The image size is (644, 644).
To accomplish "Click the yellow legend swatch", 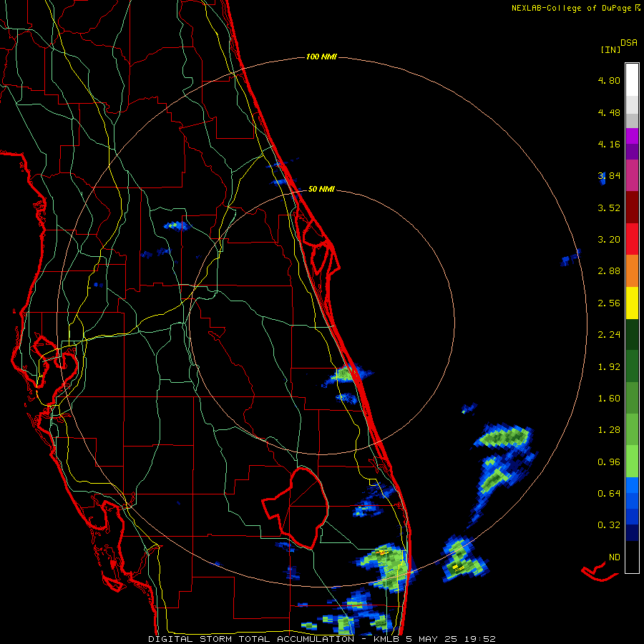I will (x=632, y=303).
